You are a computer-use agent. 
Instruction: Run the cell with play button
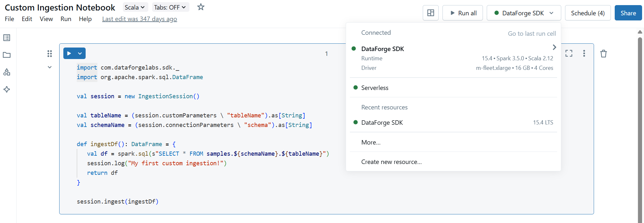(69, 53)
